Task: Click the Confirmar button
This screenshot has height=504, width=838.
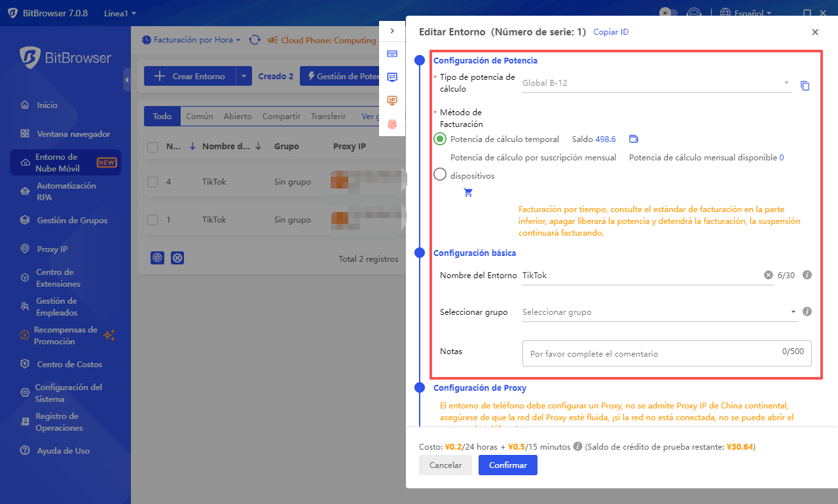Action: coord(508,465)
